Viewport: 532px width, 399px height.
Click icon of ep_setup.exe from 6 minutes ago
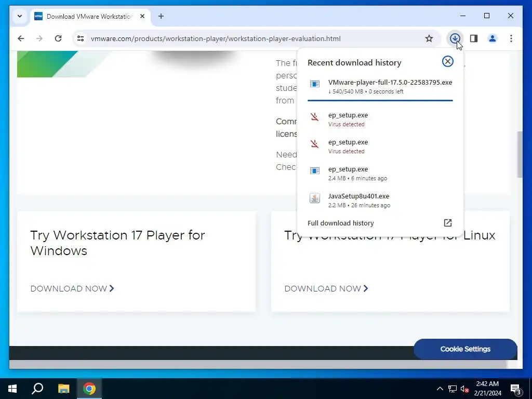[314, 170]
